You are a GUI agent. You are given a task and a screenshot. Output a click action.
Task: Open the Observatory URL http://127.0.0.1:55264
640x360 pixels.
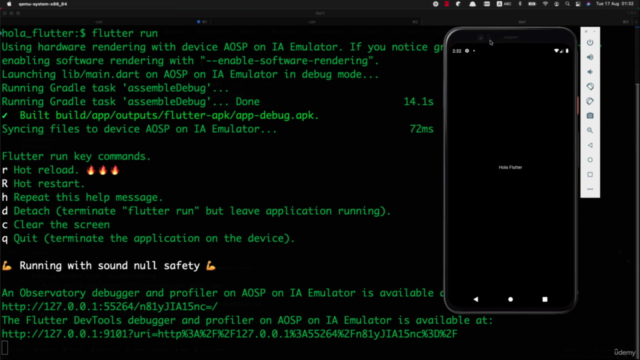point(110,307)
